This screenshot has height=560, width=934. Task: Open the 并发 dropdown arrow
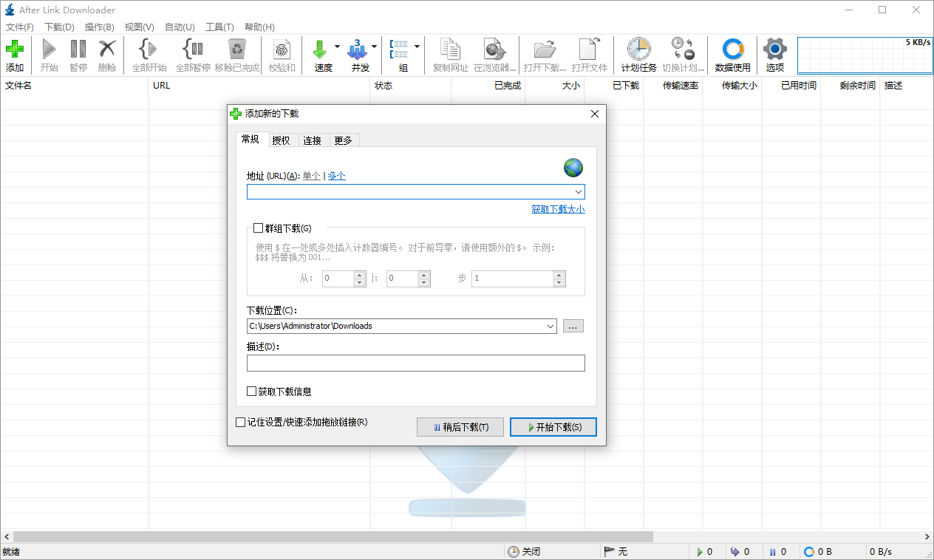point(374,46)
